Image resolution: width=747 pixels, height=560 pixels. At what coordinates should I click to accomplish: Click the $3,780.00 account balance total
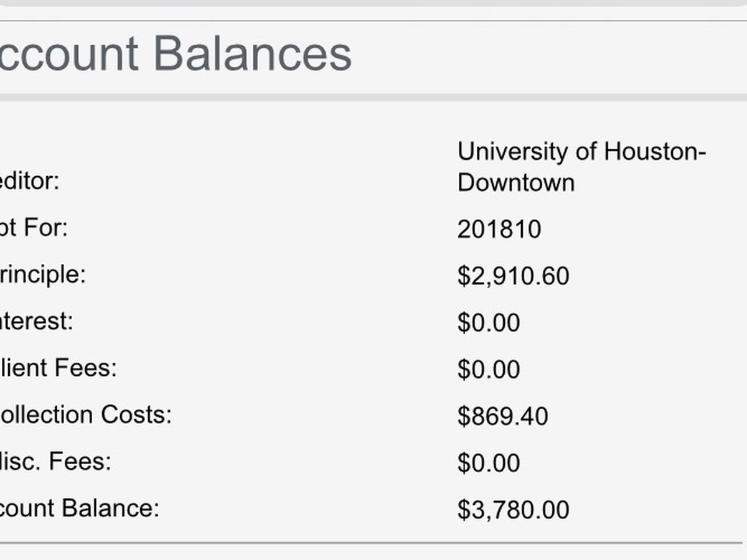513,510
